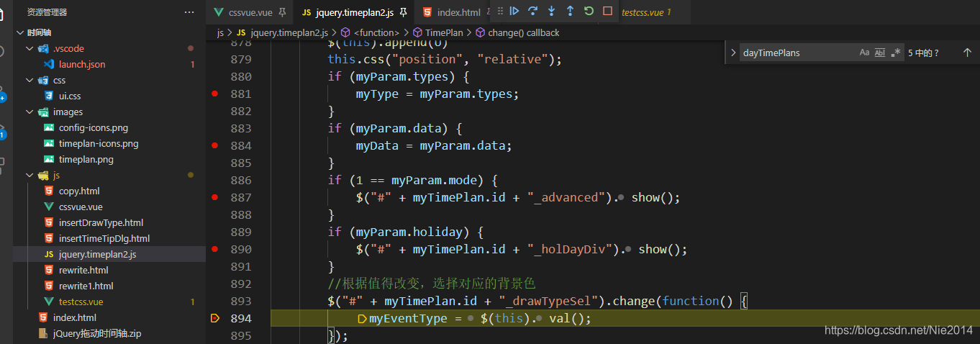Click the debug Step Out icon

(x=571, y=11)
